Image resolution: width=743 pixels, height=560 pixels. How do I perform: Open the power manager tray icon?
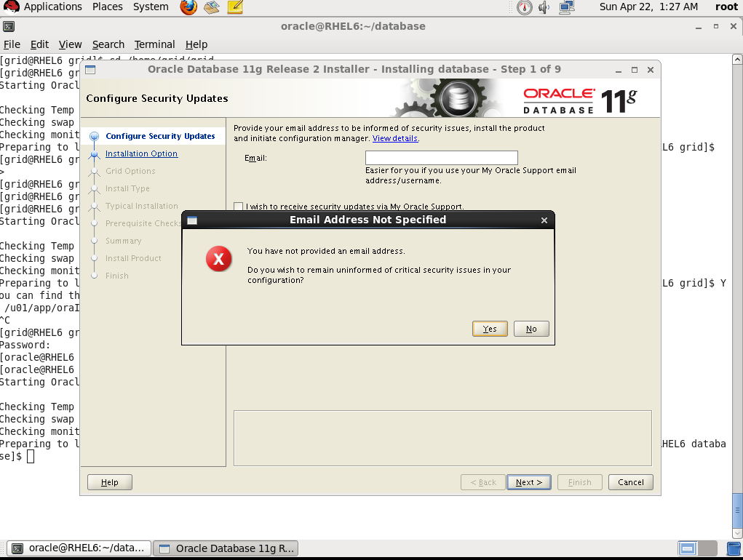click(x=524, y=7)
